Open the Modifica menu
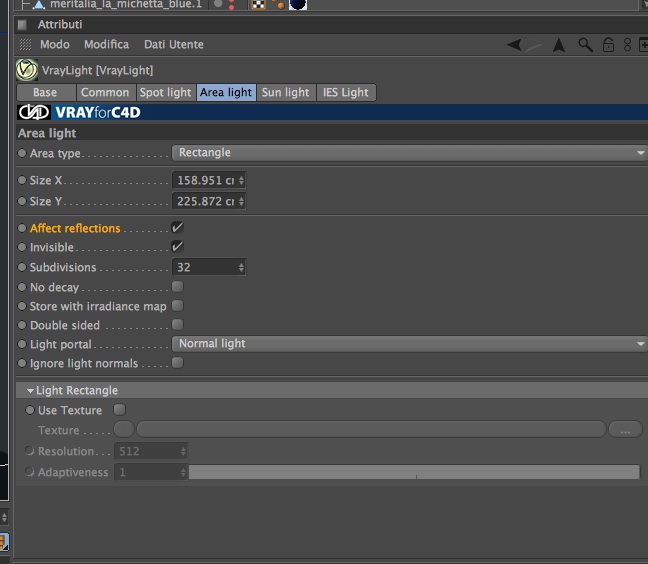648x564 pixels. (x=106, y=44)
